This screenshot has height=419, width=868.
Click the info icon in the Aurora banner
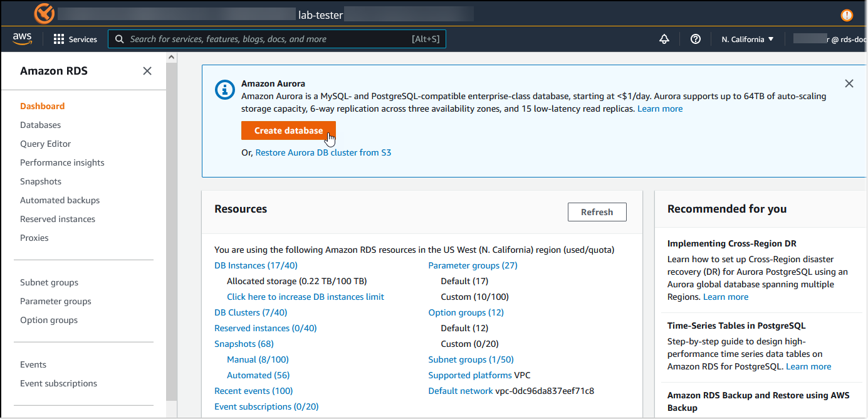tap(224, 90)
